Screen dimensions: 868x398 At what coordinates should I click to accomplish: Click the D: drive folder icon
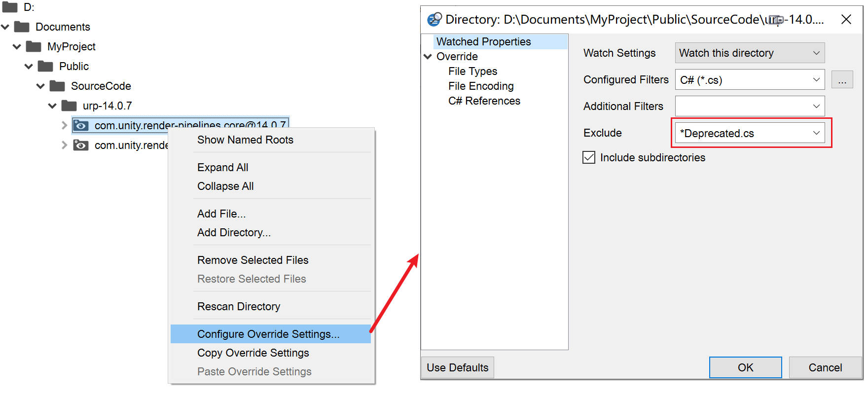point(10,7)
